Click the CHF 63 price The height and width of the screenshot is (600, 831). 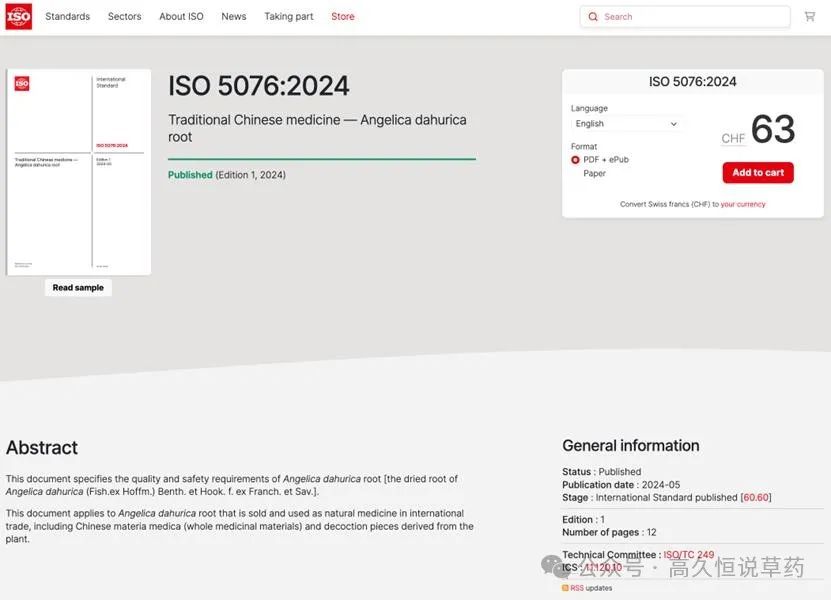758,130
